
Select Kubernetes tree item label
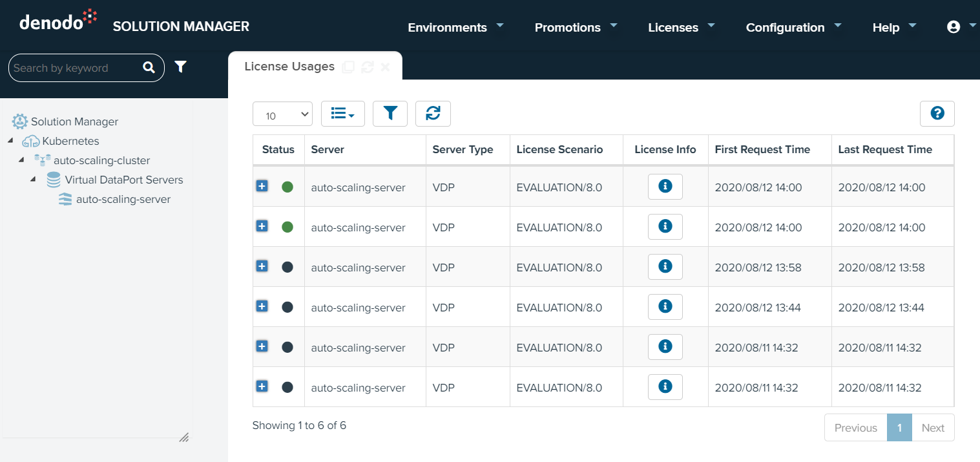coord(70,141)
